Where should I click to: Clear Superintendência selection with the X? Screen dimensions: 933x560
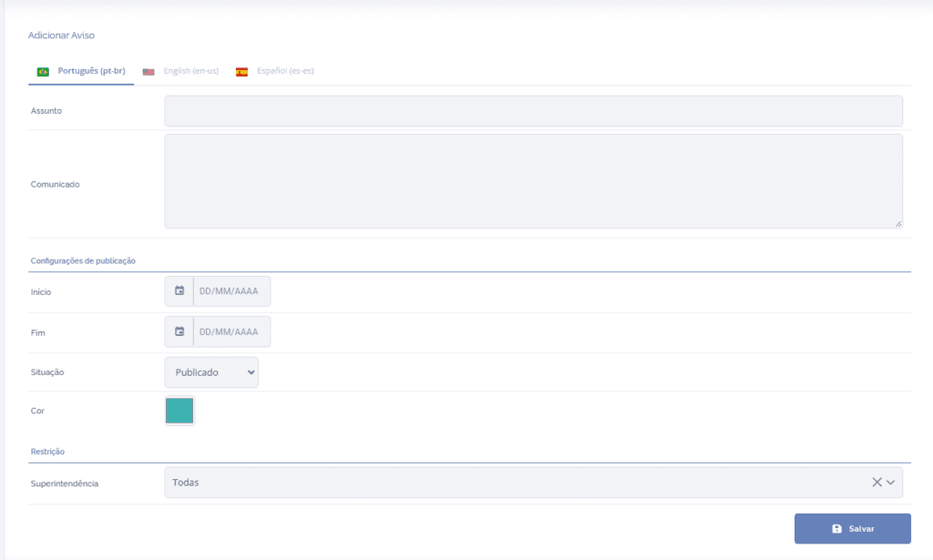(x=877, y=482)
